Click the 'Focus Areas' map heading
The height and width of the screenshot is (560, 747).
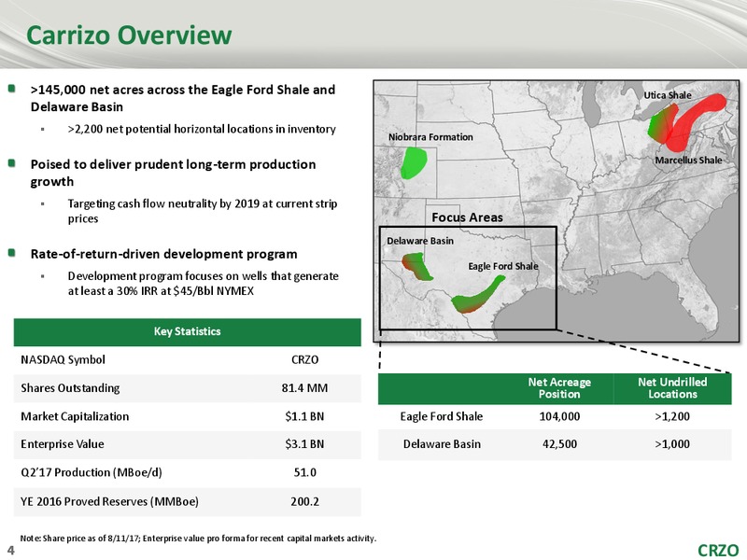pos(467,217)
